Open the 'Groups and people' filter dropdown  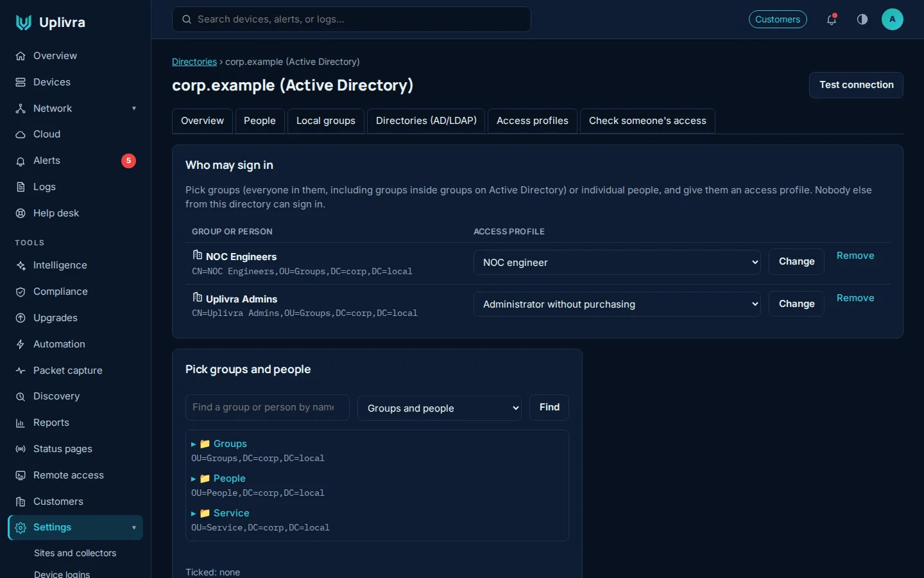440,408
